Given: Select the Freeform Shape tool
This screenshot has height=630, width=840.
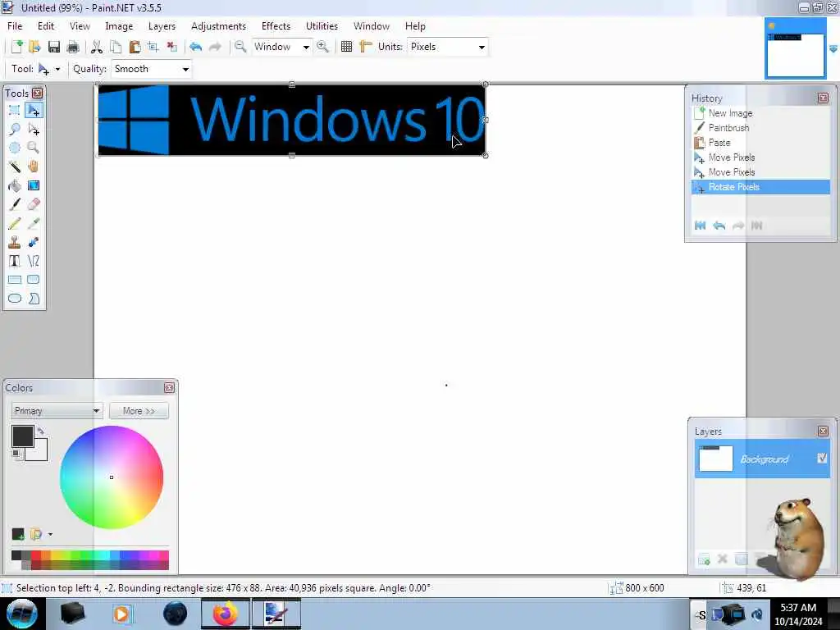Looking at the screenshot, I should tap(34, 299).
